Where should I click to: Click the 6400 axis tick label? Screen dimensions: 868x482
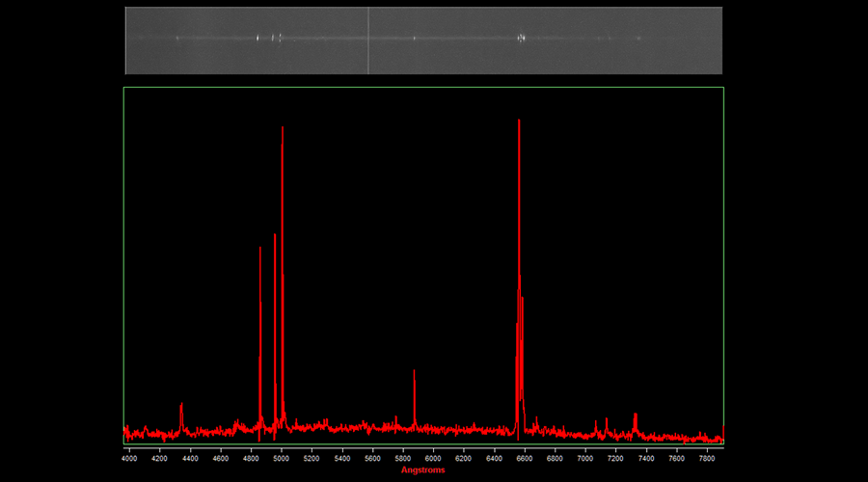pos(494,459)
